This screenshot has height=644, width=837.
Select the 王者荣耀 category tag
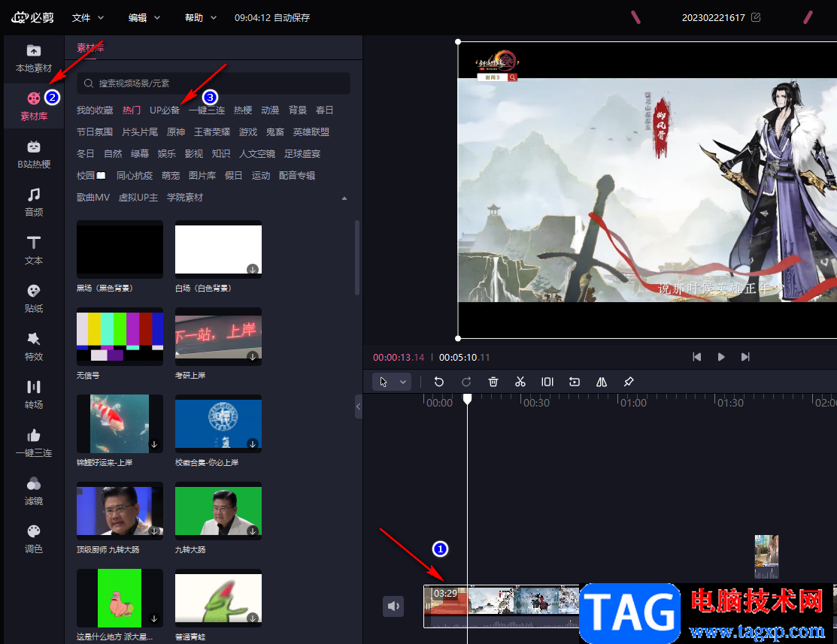tap(212, 132)
